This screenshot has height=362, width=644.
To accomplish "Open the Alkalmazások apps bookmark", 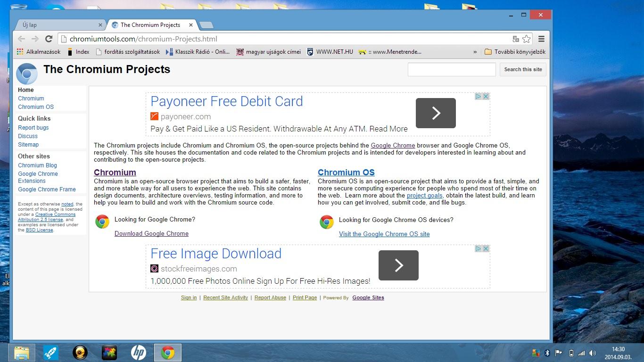I will 39,52.
